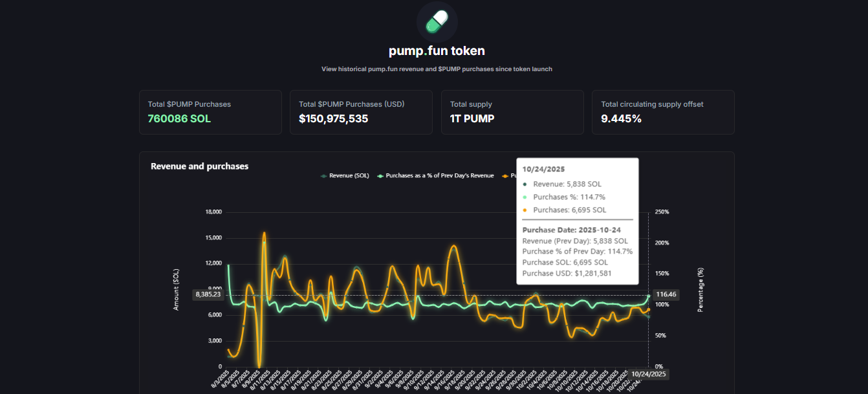Click the Amount (SOL) axis title

[176, 289]
